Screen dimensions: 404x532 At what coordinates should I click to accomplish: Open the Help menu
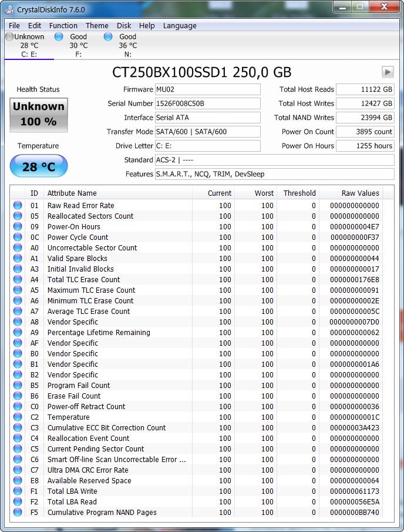coord(147,26)
